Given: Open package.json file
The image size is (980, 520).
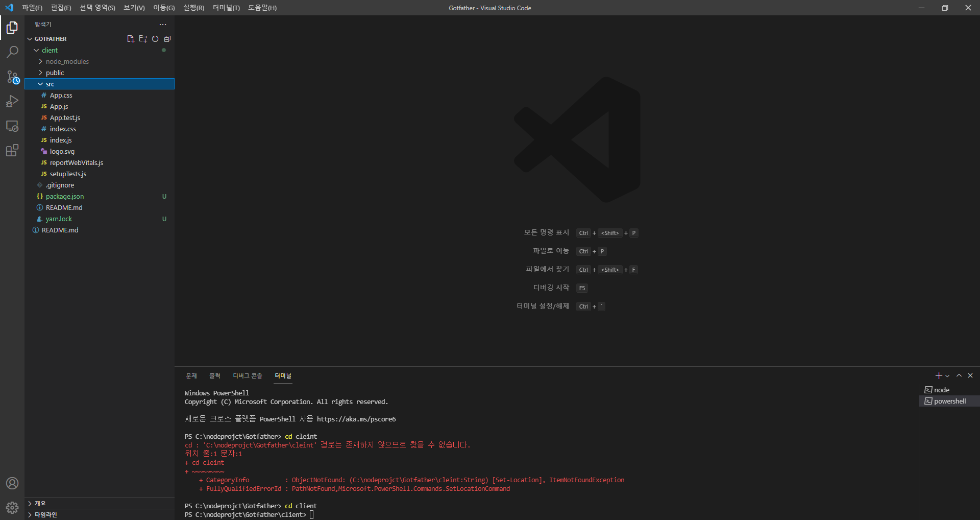Looking at the screenshot, I should (100, 196).
